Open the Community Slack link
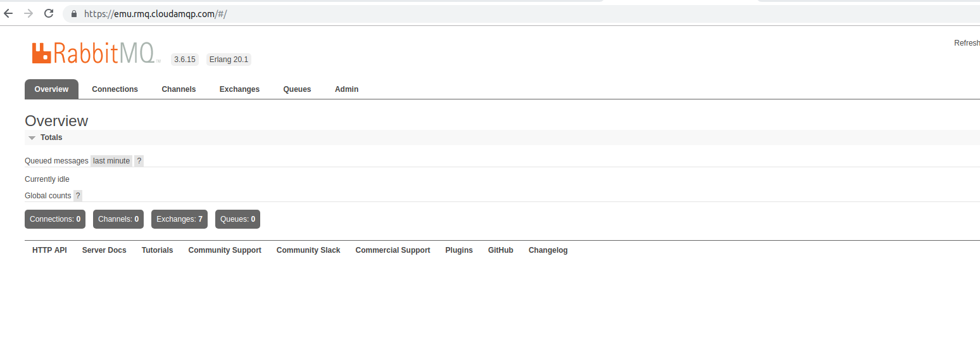This screenshot has width=980, height=344. [308, 250]
